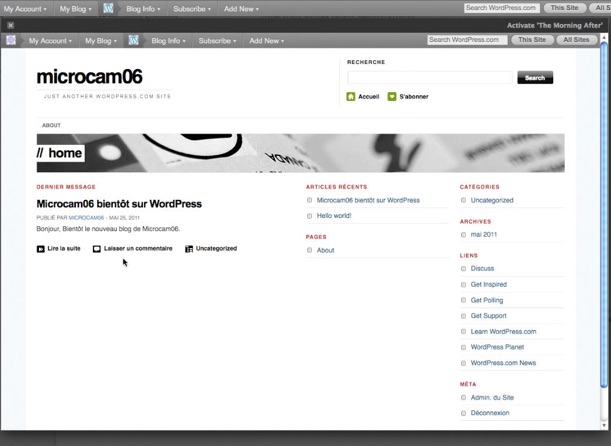
Task: Click the scrollbar up arrow in preview
Action: (604, 37)
